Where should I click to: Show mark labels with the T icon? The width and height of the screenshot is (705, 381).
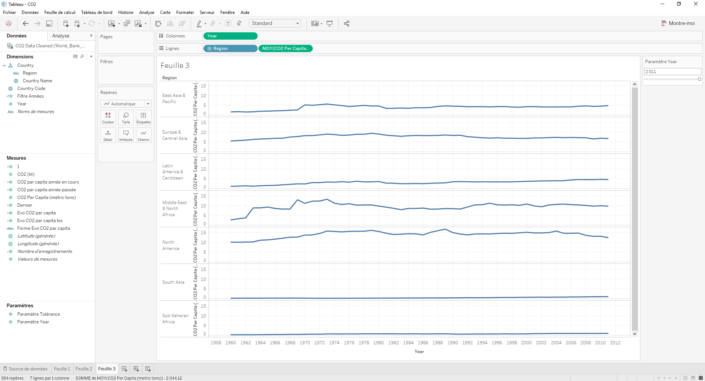pos(228,23)
